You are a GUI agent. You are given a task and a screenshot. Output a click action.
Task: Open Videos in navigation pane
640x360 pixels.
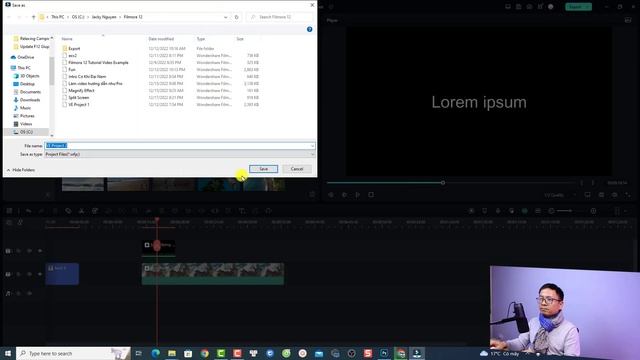pos(26,124)
